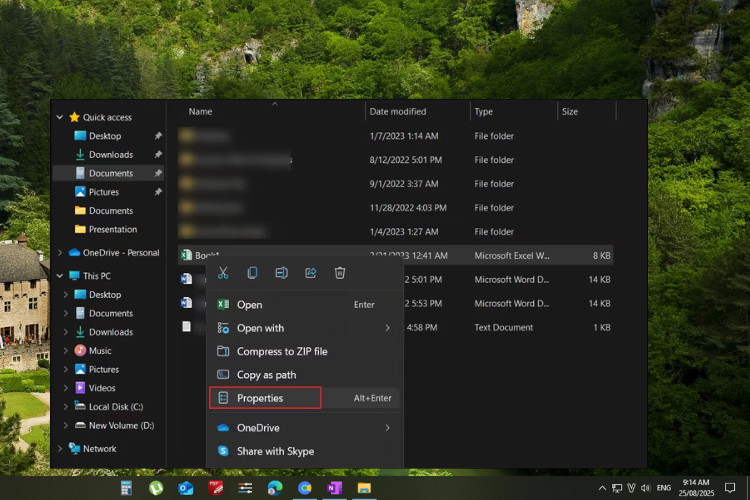The image size is (750, 500).
Task: Click the Share icon in context menu
Action: point(310,273)
